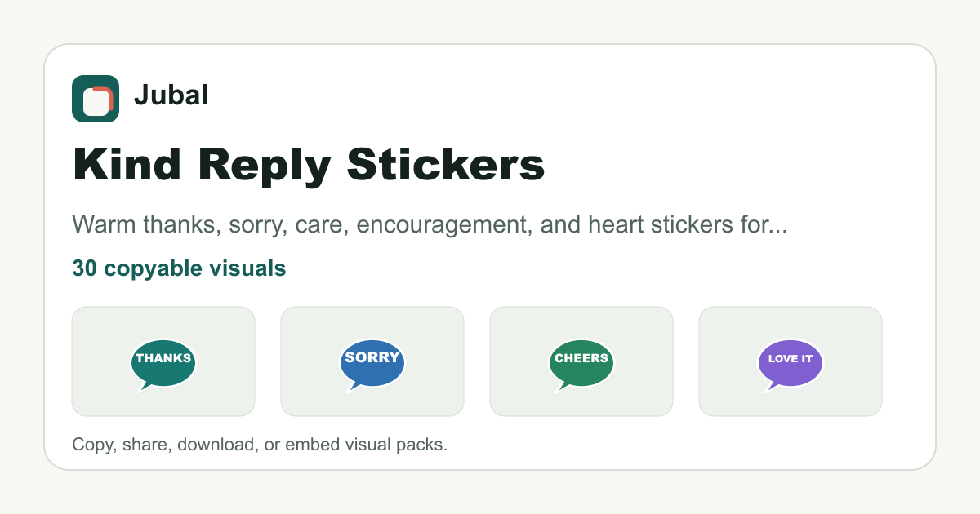Click the Jubal brand name

(171, 95)
